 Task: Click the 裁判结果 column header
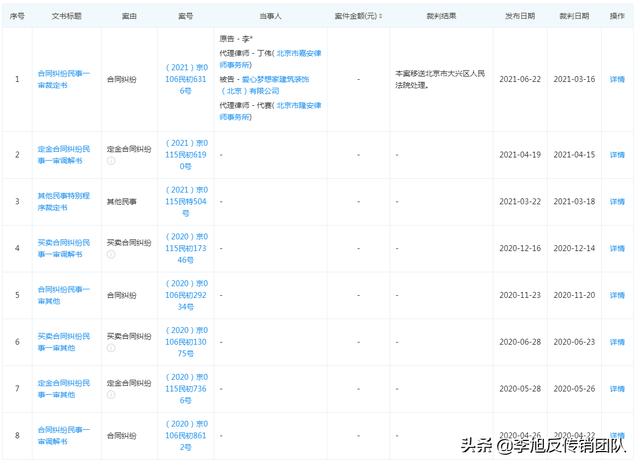(x=441, y=16)
